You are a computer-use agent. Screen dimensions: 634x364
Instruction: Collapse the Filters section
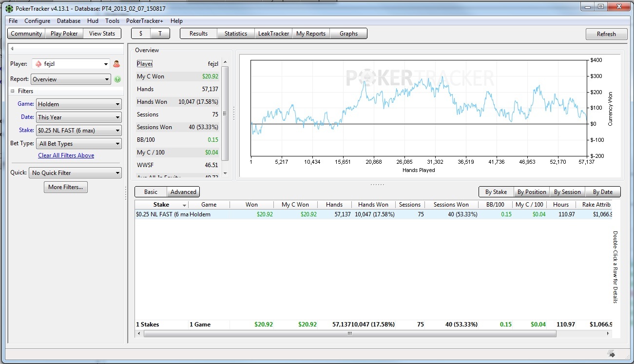(13, 91)
